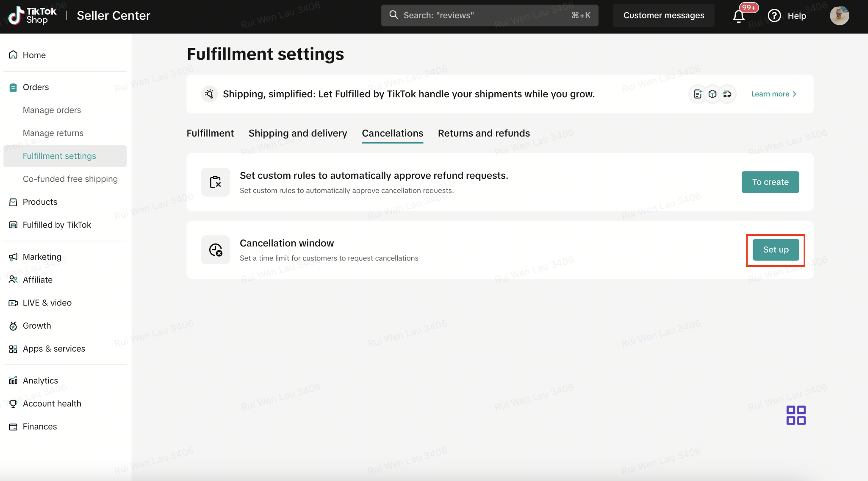Switch to the Returns and refunds tab
This screenshot has width=868, height=481.
pyautogui.click(x=484, y=133)
